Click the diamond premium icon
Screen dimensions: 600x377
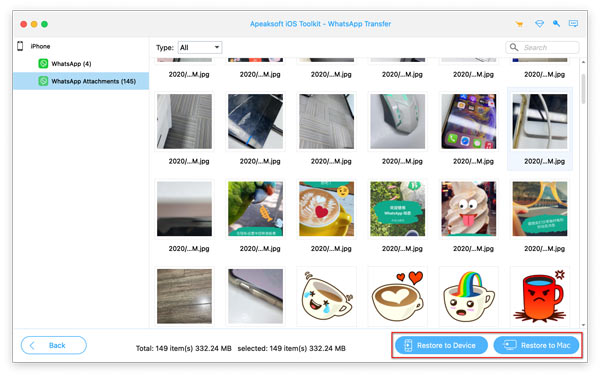coord(540,24)
